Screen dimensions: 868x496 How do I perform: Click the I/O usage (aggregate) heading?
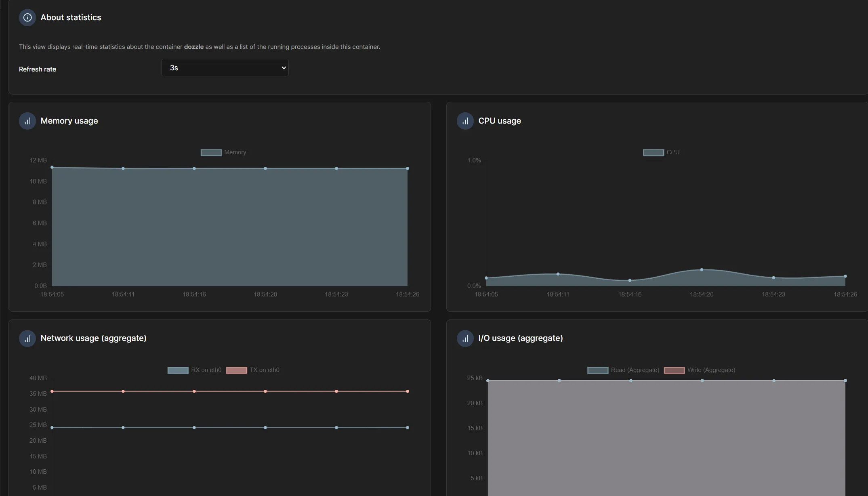[520, 338]
